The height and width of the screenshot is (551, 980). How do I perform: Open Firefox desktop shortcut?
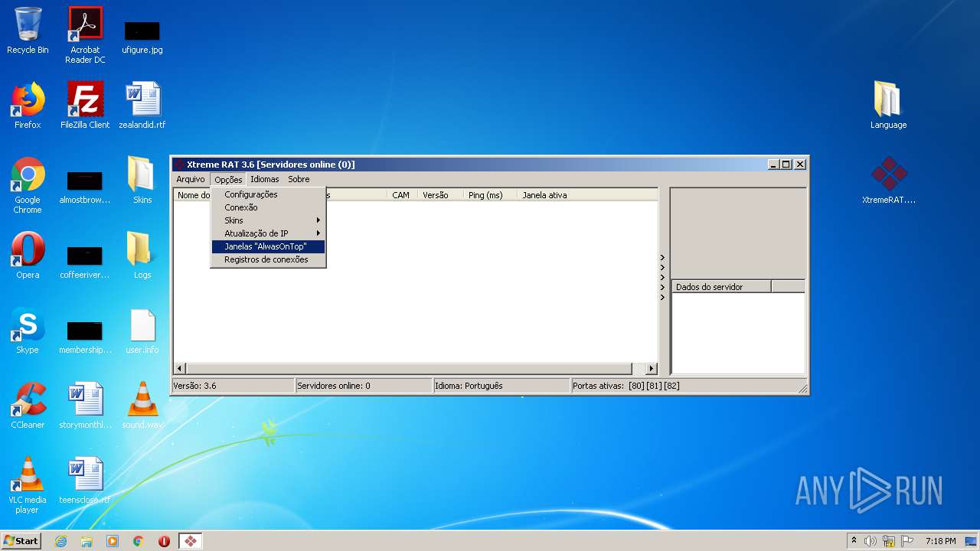click(x=28, y=106)
